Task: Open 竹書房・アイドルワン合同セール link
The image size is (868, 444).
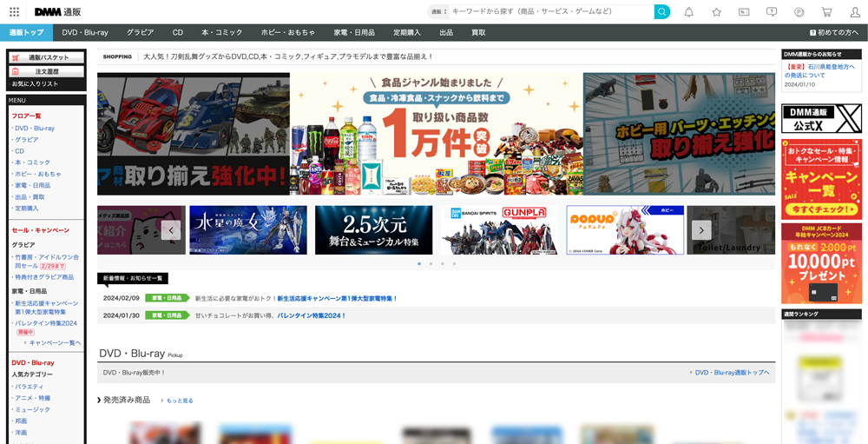Action: (47, 262)
